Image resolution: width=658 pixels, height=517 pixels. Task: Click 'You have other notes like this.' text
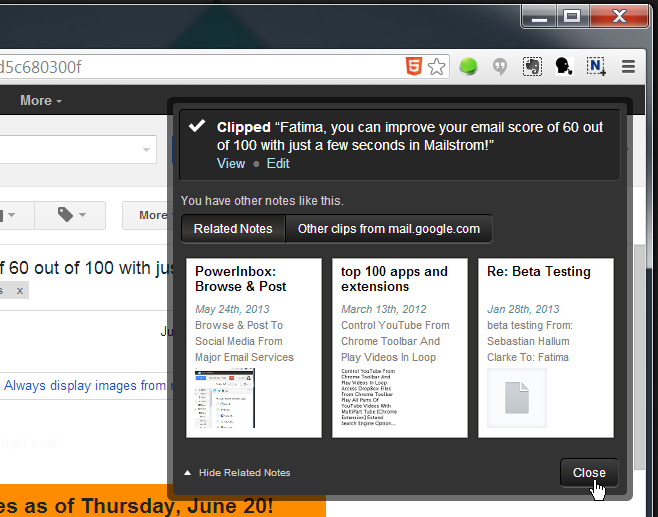point(262,201)
